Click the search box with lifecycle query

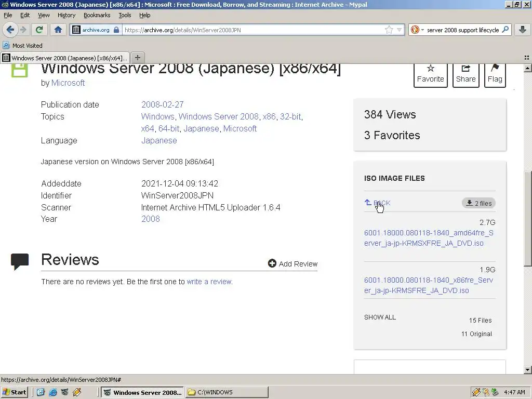463,30
